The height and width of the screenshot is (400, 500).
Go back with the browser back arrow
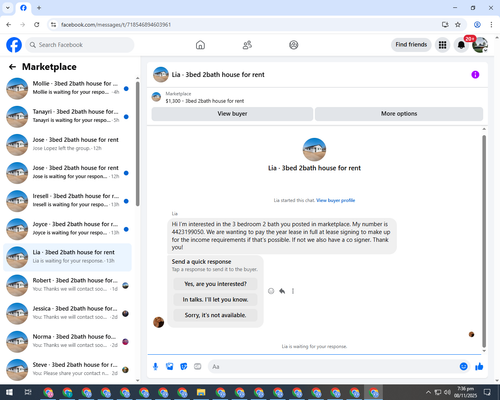click(x=9, y=24)
